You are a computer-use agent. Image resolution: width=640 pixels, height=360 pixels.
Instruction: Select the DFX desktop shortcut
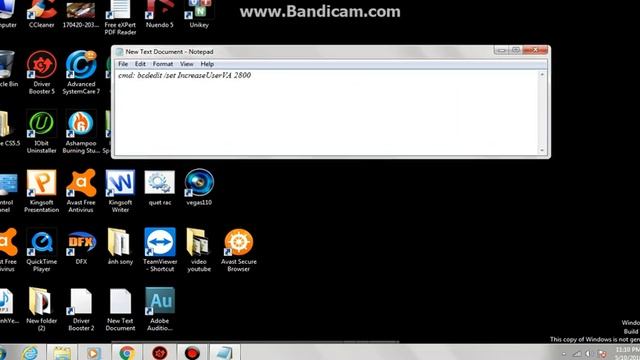81,247
